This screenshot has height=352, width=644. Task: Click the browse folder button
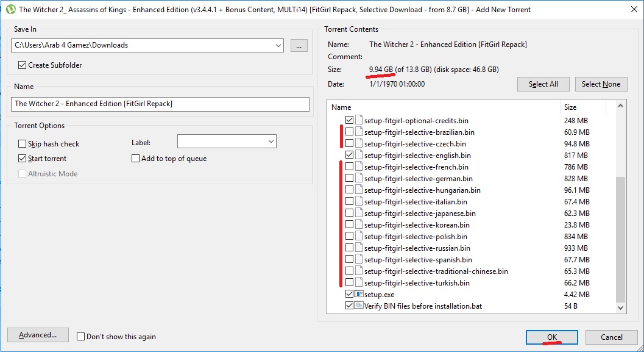coord(299,45)
